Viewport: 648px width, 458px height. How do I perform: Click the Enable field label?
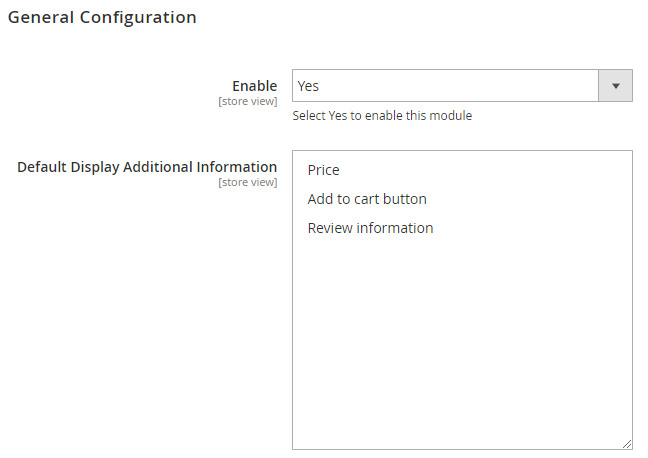(254, 86)
